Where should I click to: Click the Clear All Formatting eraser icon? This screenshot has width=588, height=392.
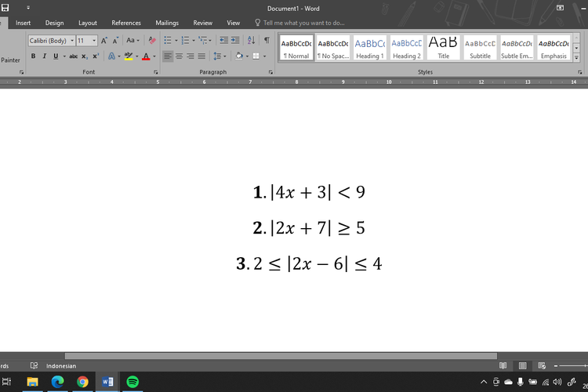click(152, 40)
